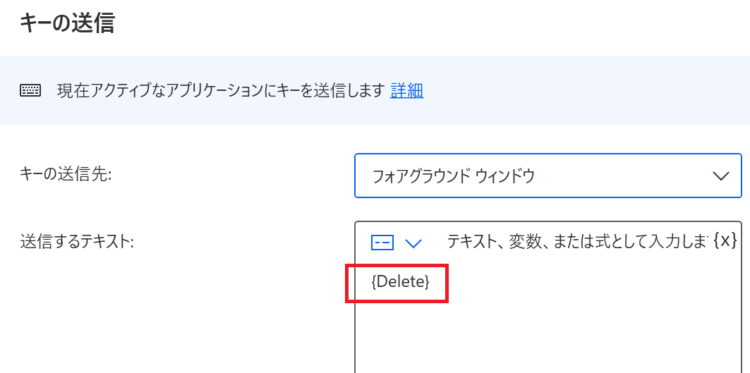The width and height of the screenshot is (750, 373).
Task: Click the blank space right of {Delete}
Action: click(584, 282)
